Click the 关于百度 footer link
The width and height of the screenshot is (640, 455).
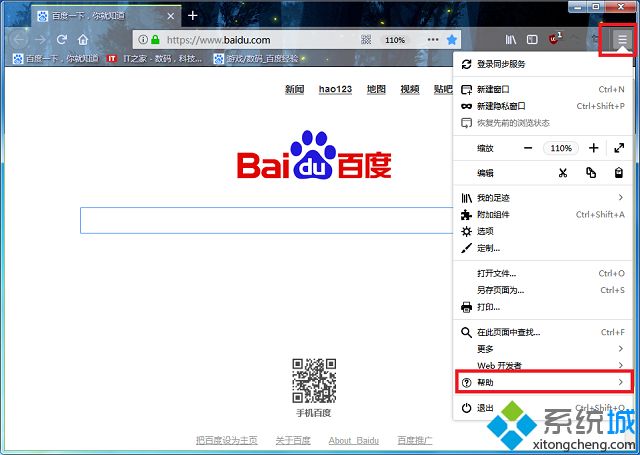[x=293, y=440]
